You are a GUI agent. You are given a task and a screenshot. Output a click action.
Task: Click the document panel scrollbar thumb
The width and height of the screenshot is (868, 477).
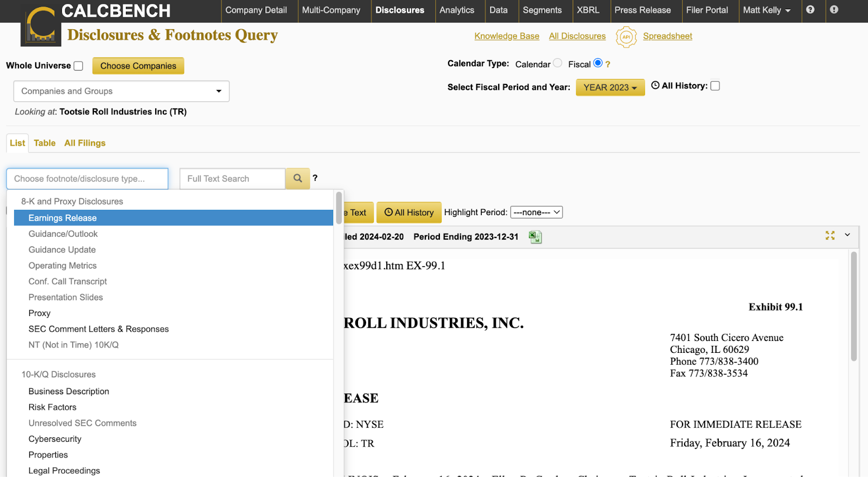click(854, 306)
